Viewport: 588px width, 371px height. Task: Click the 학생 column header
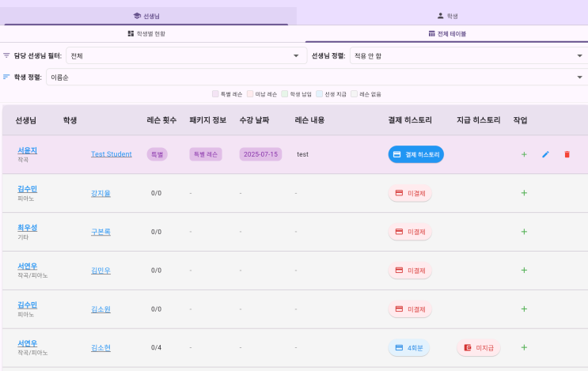click(70, 120)
